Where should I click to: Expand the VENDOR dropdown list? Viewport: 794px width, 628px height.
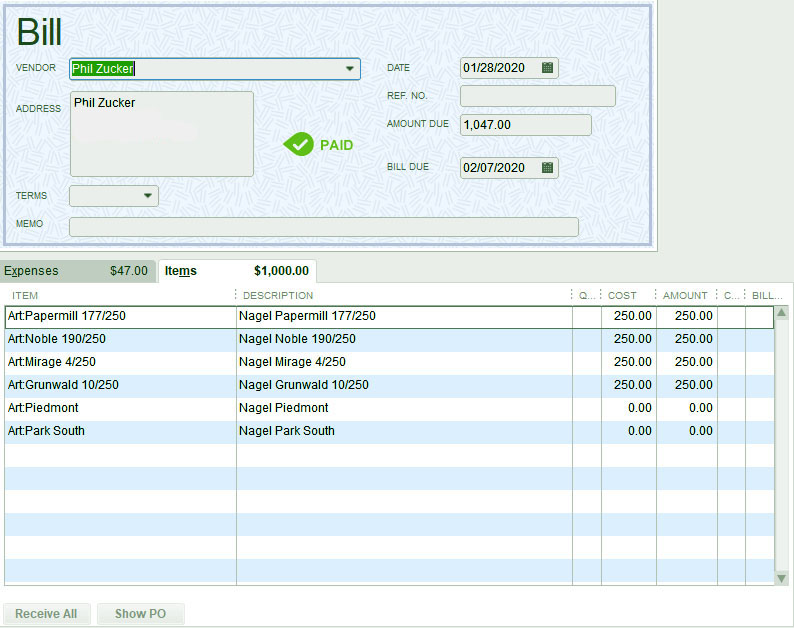(350, 69)
